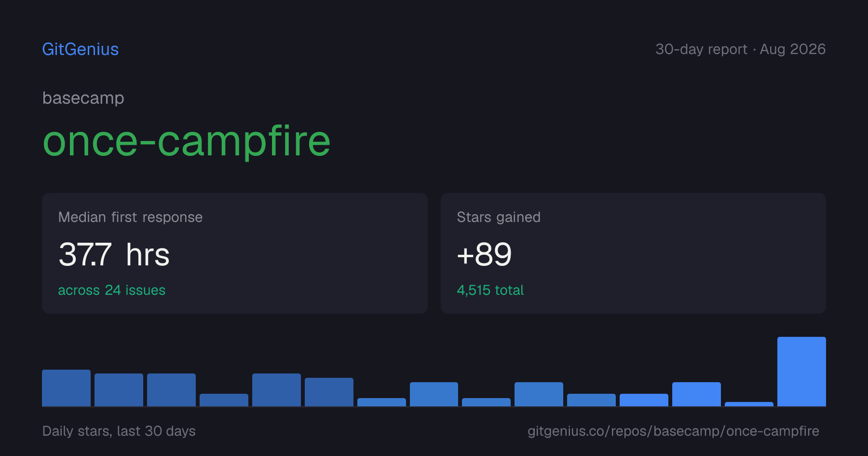Image resolution: width=868 pixels, height=456 pixels.
Task: Click the fifth bar in the stars chart
Action: pos(276,390)
